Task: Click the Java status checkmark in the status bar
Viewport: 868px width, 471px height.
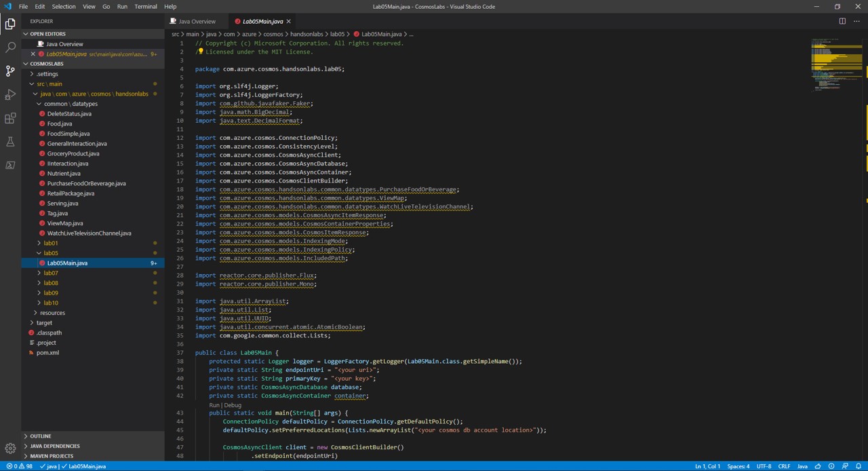Action: tap(47, 466)
